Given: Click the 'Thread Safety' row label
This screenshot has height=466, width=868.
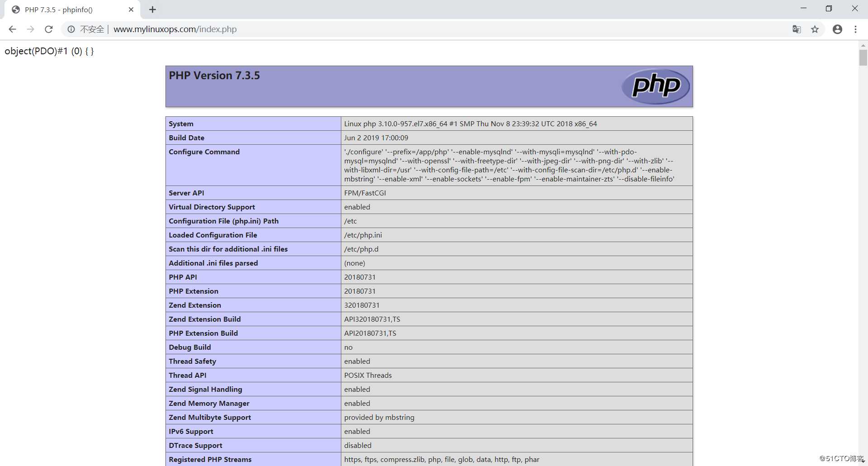Looking at the screenshot, I should point(192,361).
